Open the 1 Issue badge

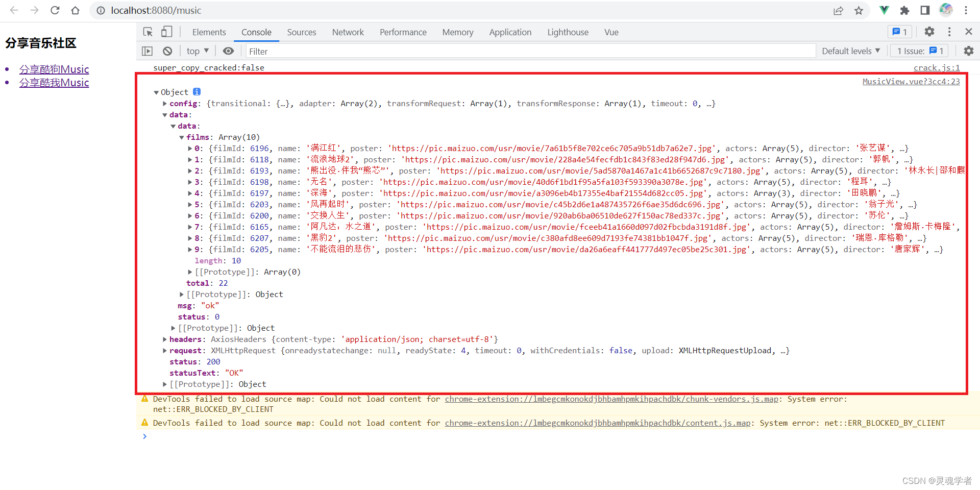coord(920,51)
